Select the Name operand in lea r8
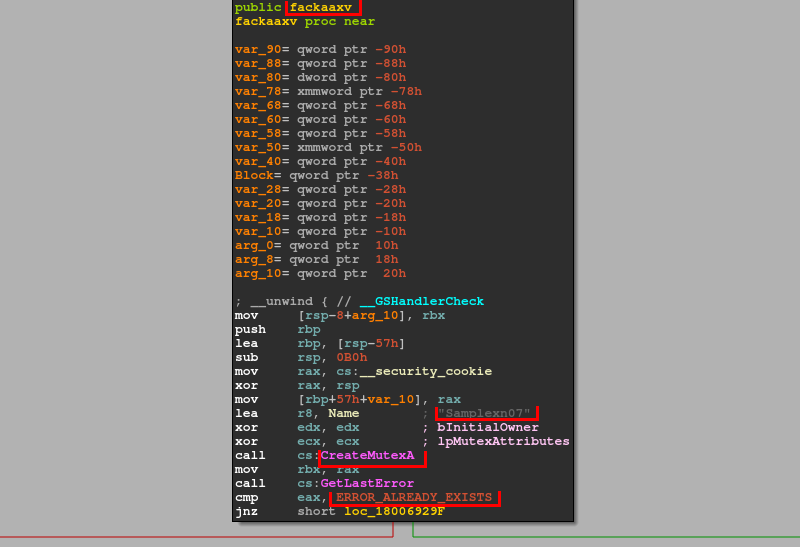Viewport: 800px width, 547px height. tap(343, 413)
